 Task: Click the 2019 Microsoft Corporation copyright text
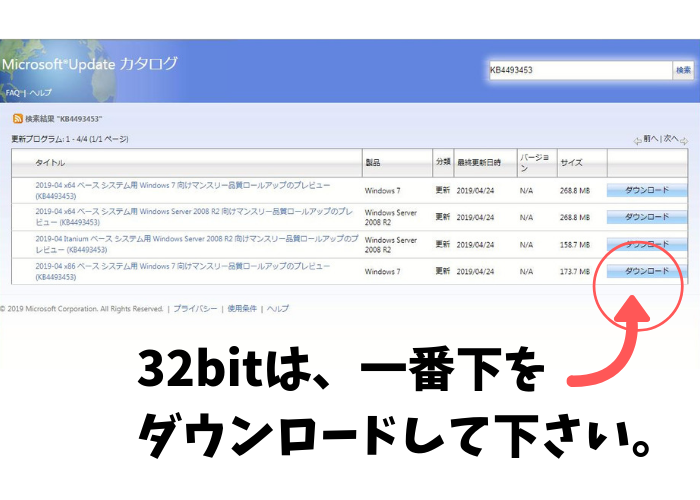[x=82, y=308]
